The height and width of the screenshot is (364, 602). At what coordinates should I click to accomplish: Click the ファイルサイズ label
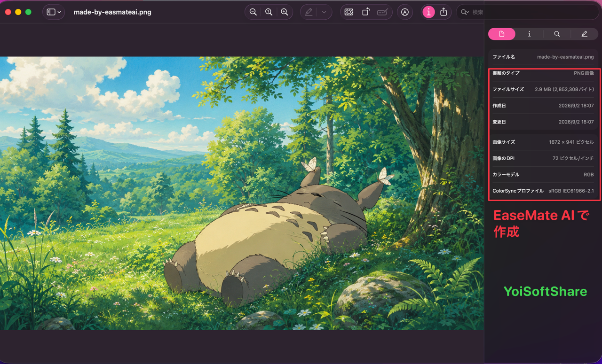508,89
